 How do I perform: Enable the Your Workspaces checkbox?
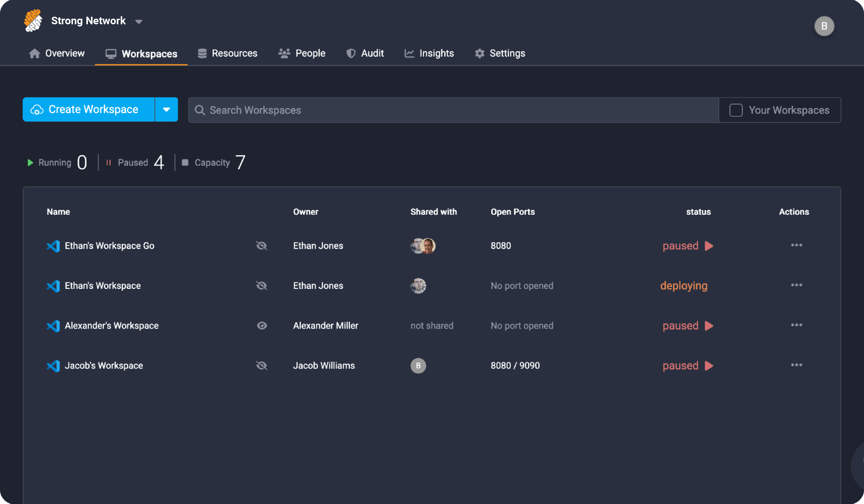736,110
